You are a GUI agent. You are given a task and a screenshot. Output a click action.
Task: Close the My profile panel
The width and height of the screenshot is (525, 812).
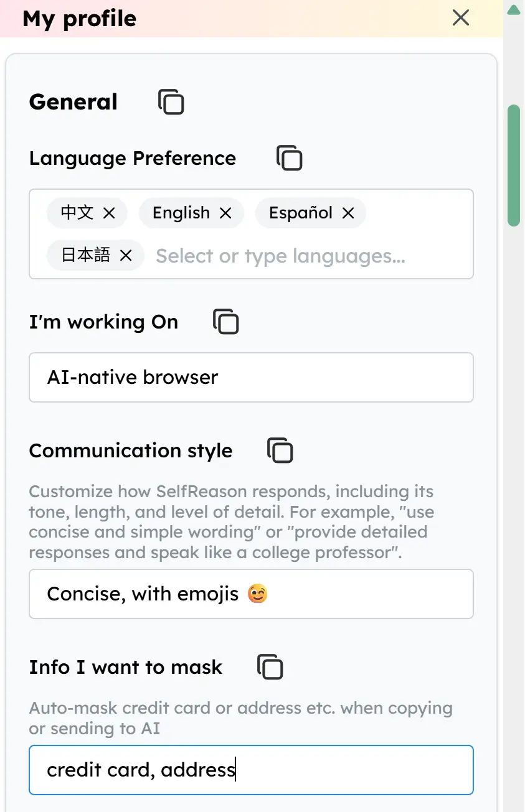click(461, 17)
